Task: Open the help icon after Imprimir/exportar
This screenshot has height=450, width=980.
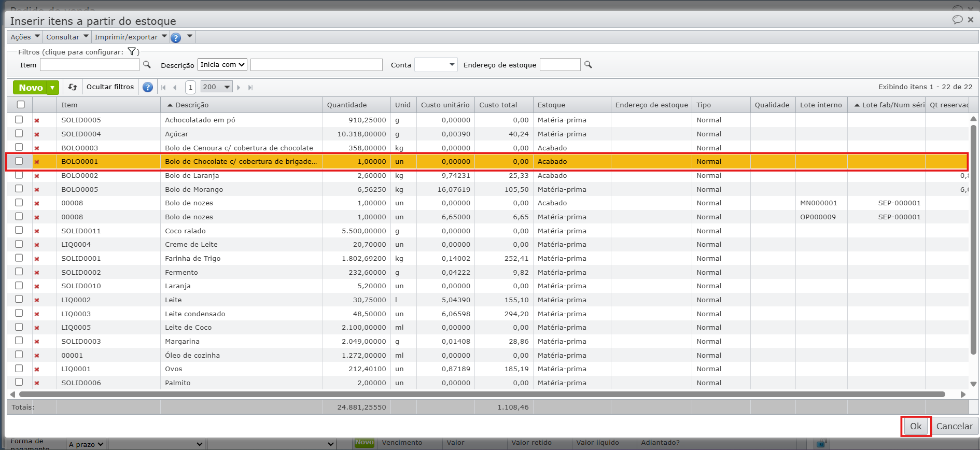Action: click(176, 37)
